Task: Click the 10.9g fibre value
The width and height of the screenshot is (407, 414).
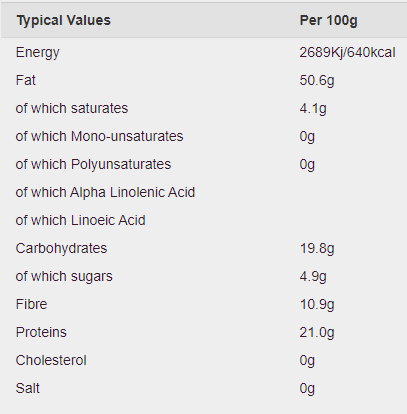Action: click(317, 305)
